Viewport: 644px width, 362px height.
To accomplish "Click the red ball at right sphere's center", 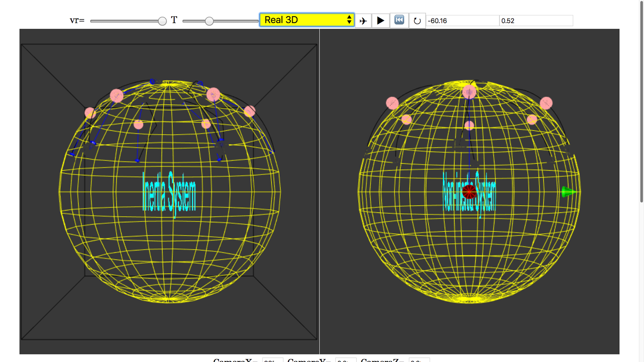I will (x=469, y=192).
